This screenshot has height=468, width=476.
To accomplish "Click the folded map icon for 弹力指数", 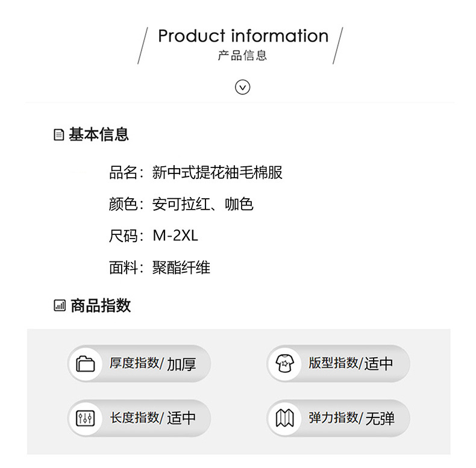I will point(284,418).
